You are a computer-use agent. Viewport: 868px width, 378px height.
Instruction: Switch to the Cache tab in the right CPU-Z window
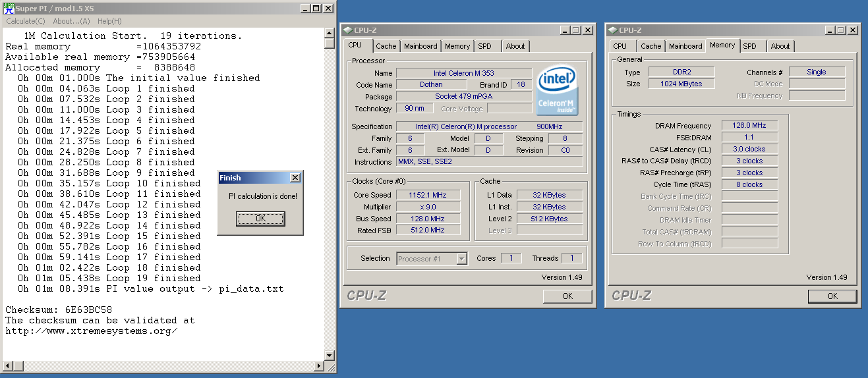[x=651, y=46]
